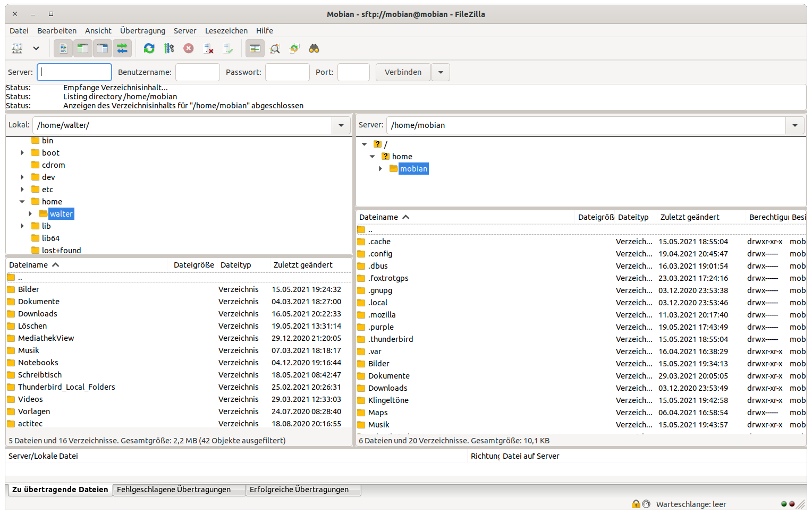Toggle directory comparison
This screenshot has height=515, width=812.
pos(275,48)
